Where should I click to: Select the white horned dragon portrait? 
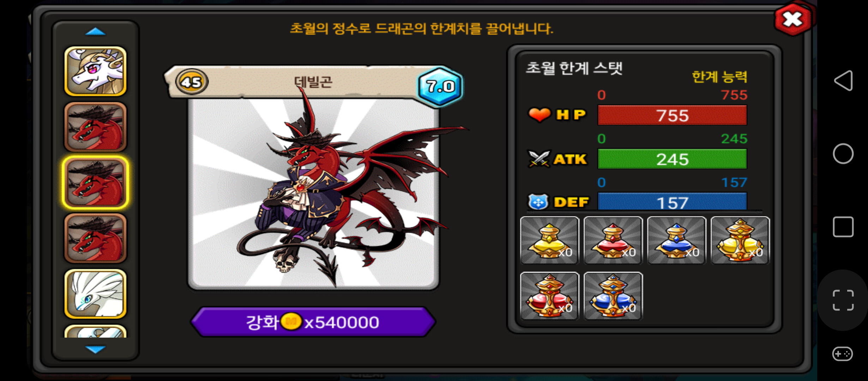pyautogui.click(x=95, y=71)
